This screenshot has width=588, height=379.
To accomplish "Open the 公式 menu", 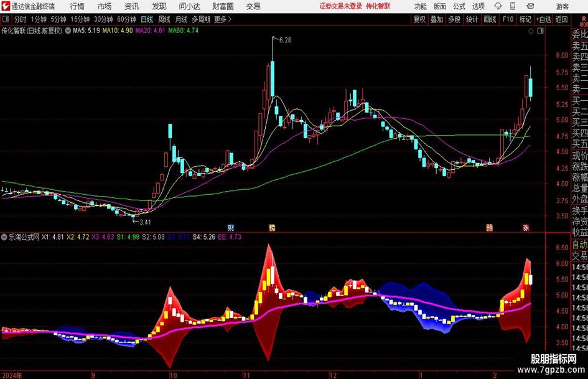I will [x=459, y=6].
